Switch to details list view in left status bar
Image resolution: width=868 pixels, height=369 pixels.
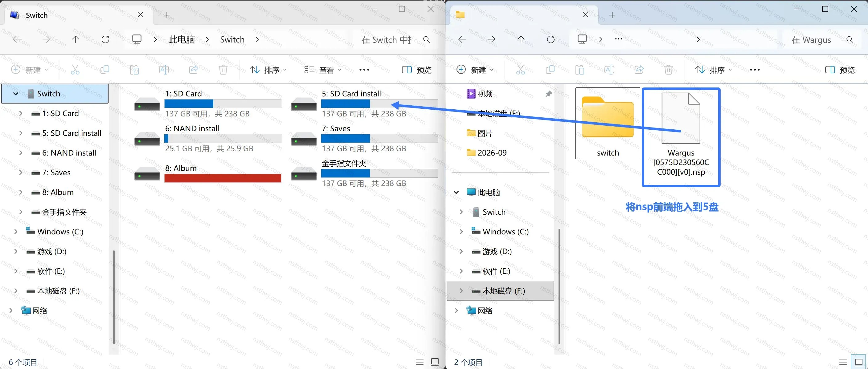pos(420,362)
